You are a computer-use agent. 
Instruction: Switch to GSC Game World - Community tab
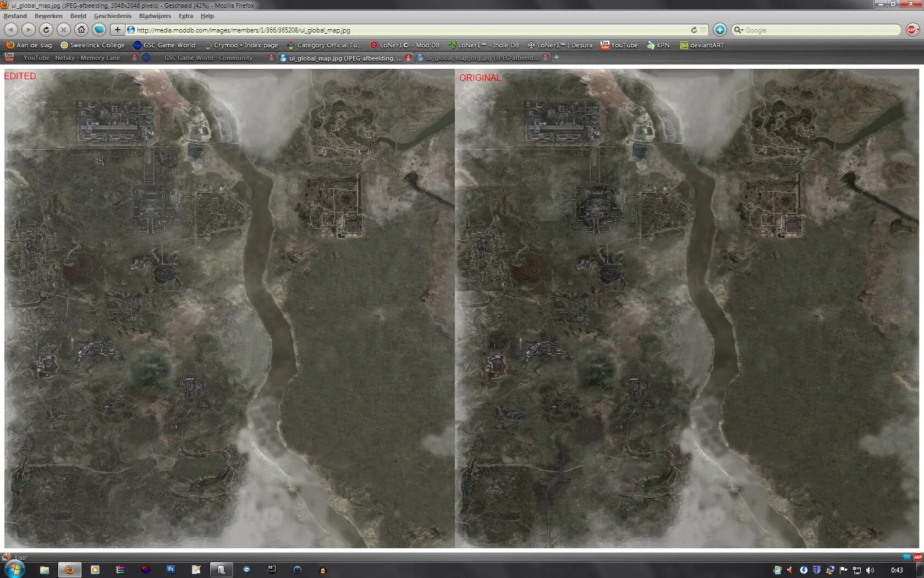pyautogui.click(x=208, y=58)
